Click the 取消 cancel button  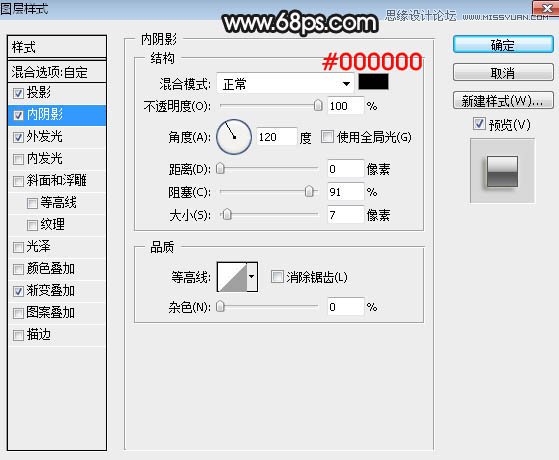503,73
